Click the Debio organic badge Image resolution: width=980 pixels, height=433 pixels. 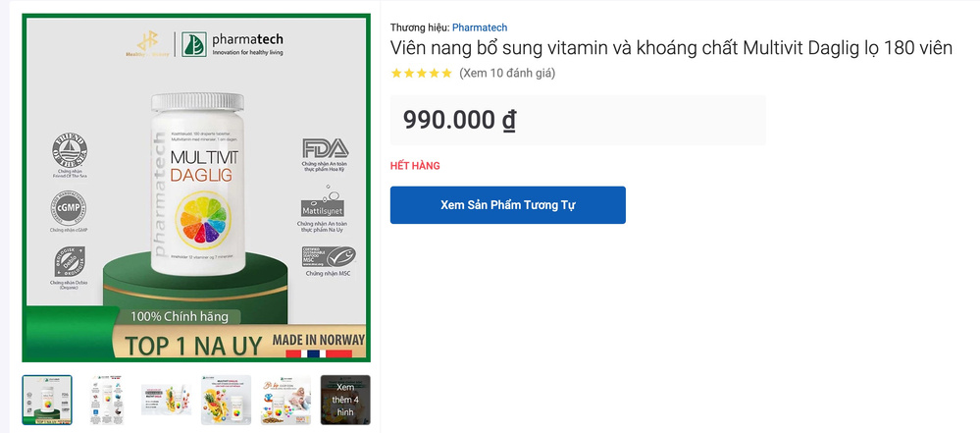[70, 262]
